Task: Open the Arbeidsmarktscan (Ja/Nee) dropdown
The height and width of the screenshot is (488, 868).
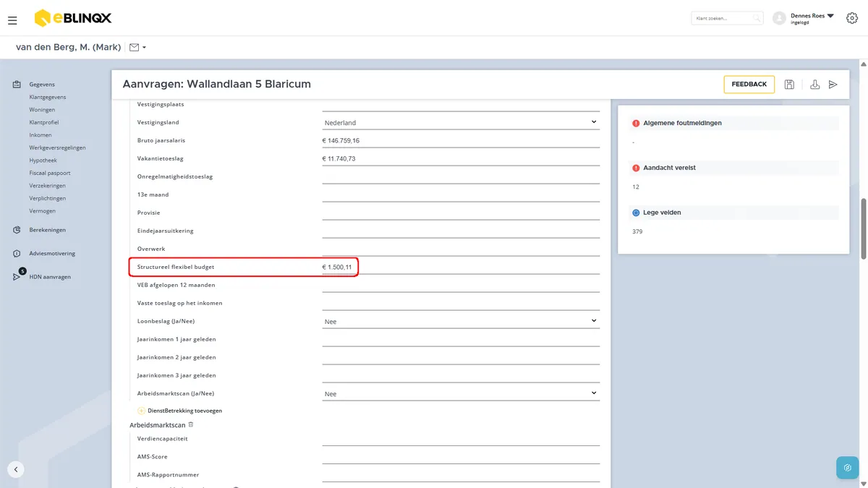Action: coord(461,393)
